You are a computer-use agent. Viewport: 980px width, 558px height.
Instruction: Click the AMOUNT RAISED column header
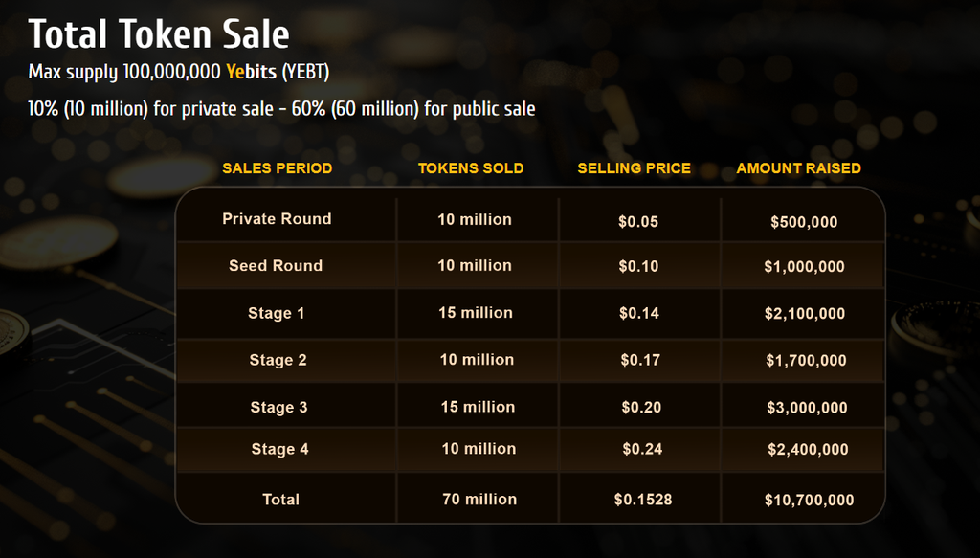coord(798,168)
